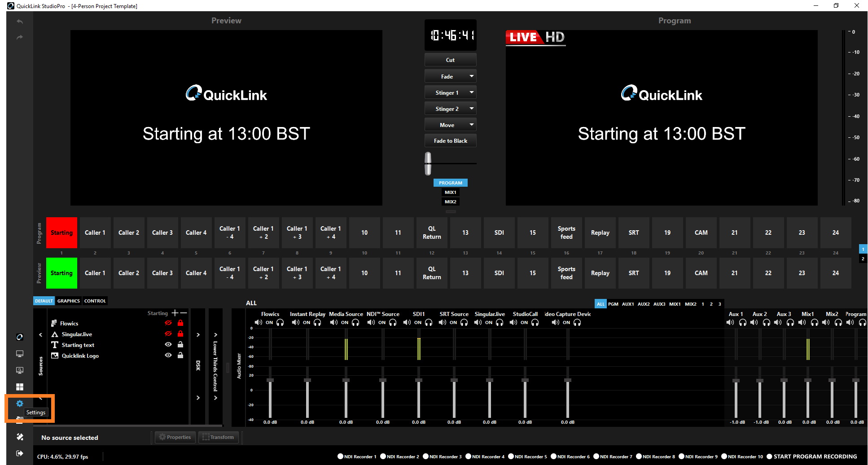Open the Settings gear icon
The width and height of the screenshot is (868, 465).
(x=20, y=403)
